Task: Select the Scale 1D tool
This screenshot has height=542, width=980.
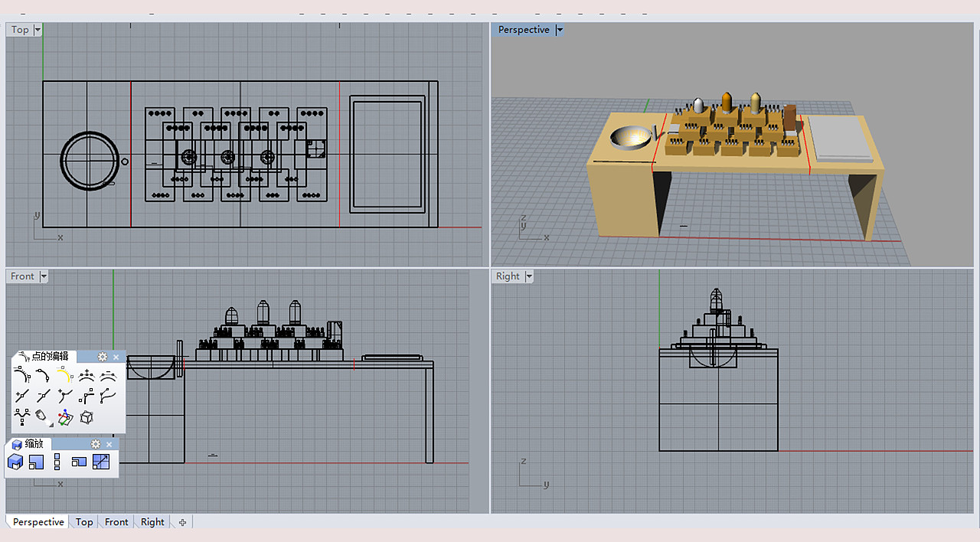Action: pyautogui.click(x=57, y=462)
